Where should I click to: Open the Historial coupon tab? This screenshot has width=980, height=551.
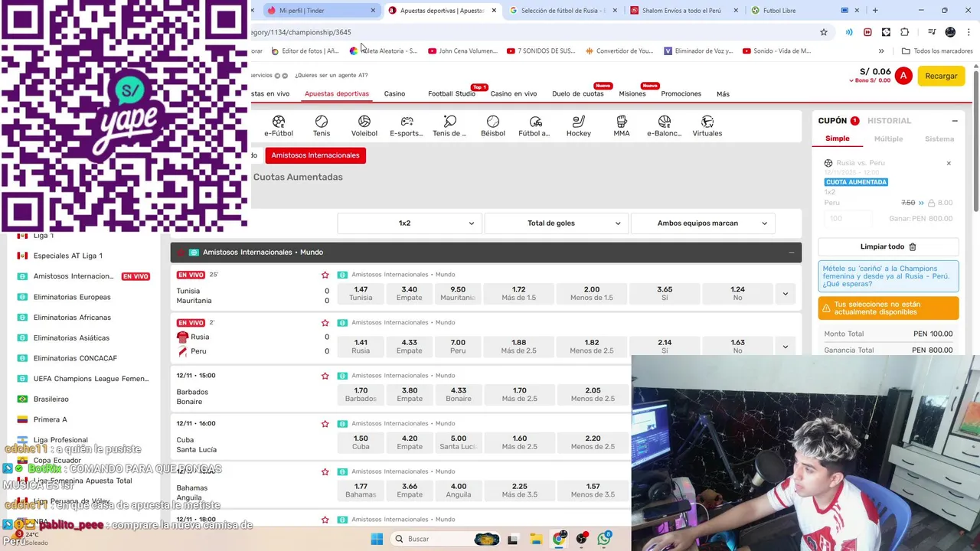click(x=890, y=121)
